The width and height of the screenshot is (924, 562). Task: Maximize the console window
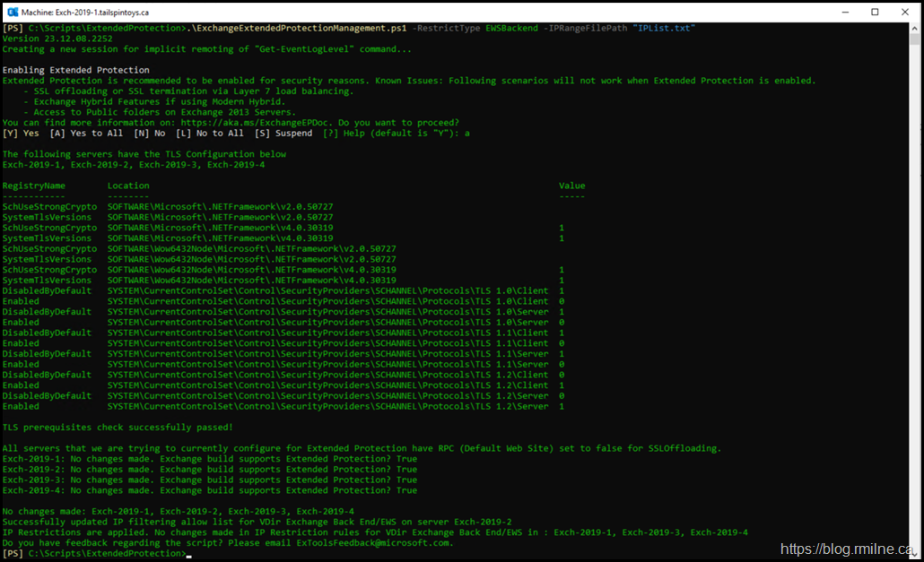coord(875,12)
